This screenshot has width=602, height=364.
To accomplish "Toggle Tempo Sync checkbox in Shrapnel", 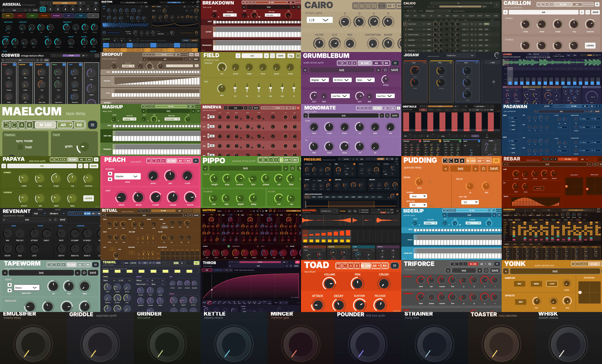I will point(359,210).
